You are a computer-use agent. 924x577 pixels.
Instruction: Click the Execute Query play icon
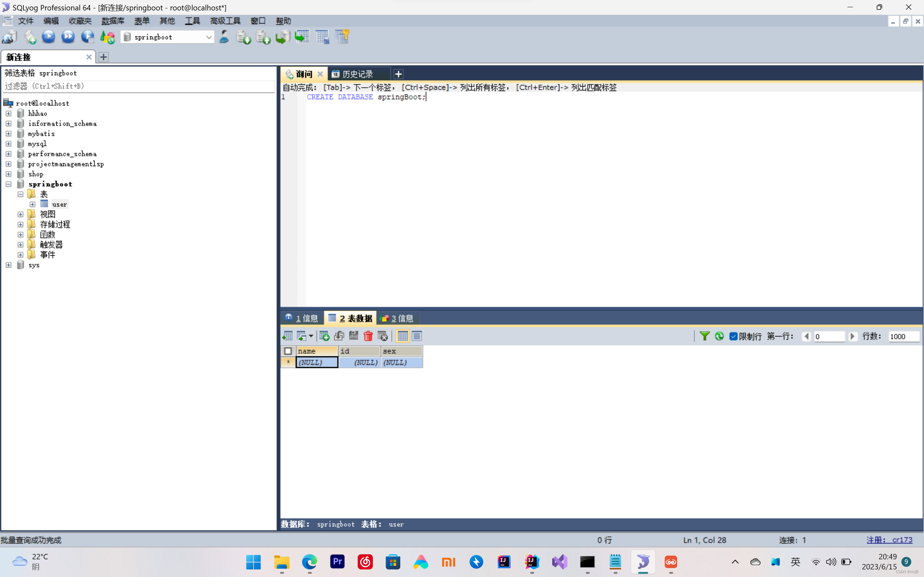click(48, 37)
